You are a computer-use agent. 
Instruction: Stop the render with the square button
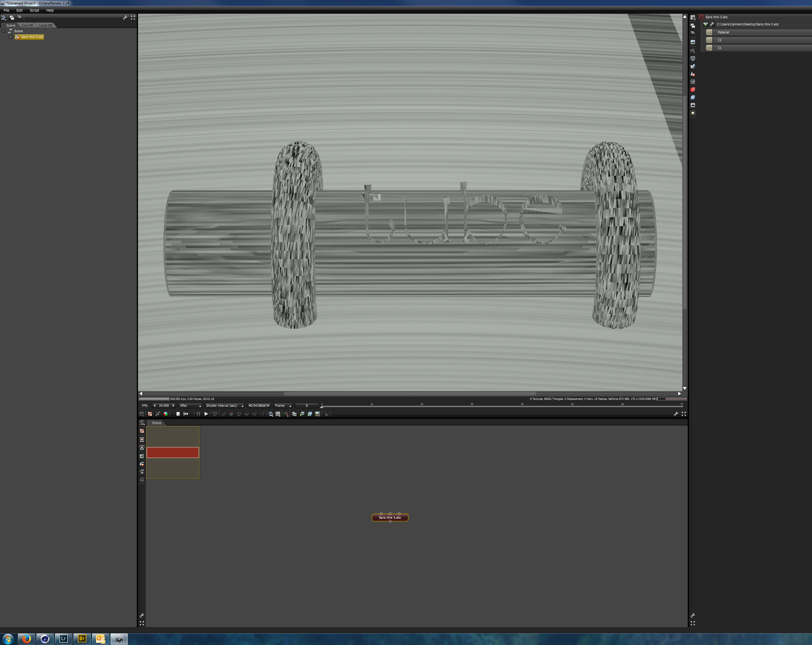[x=178, y=414]
